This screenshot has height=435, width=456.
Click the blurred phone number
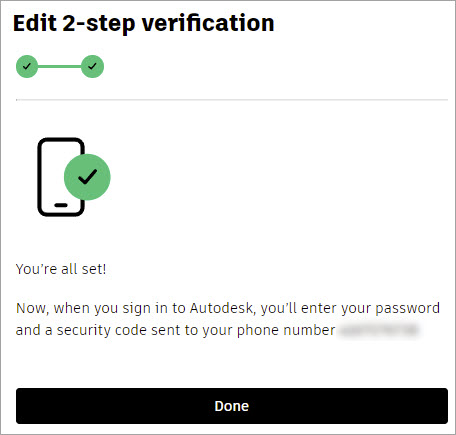point(379,330)
